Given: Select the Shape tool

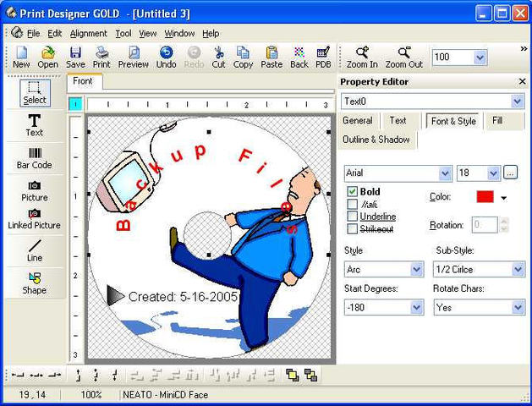Looking at the screenshot, I should tap(34, 283).
